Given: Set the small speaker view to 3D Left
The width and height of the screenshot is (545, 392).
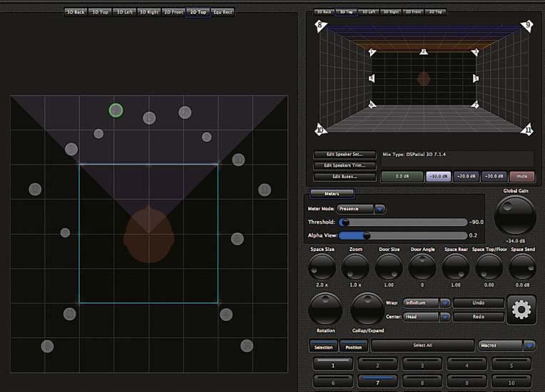Looking at the screenshot, I should [x=368, y=12].
